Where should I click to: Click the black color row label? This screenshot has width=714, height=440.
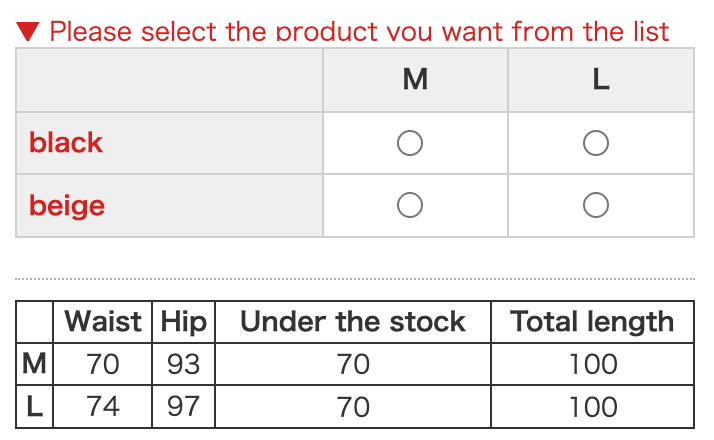66,143
